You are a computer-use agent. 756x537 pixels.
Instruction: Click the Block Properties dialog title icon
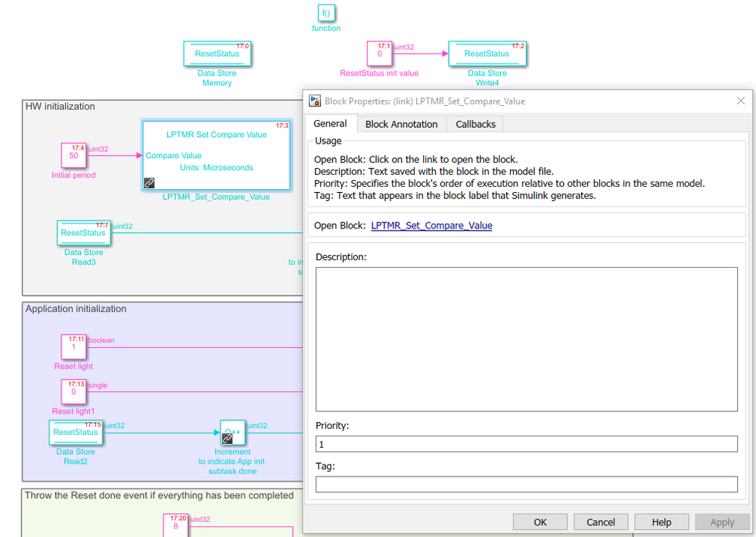coord(315,101)
